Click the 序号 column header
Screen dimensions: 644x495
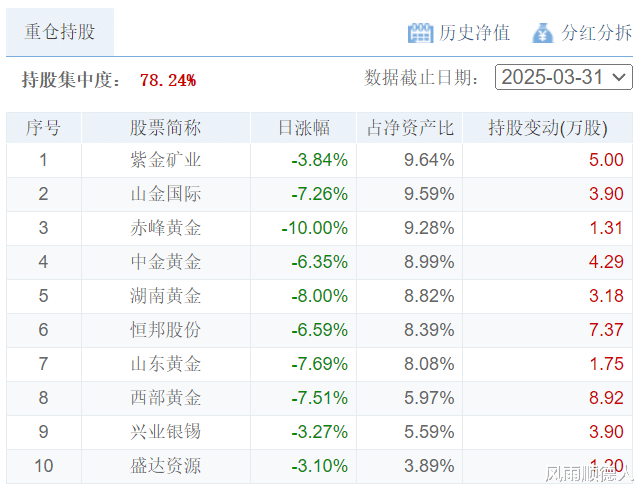[44, 128]
